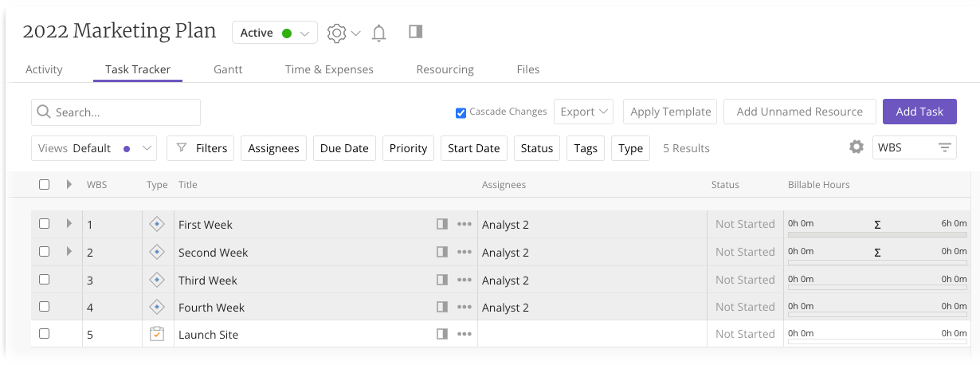
Task: Click the Tags filter button
Action: click(x=586, y=148)
